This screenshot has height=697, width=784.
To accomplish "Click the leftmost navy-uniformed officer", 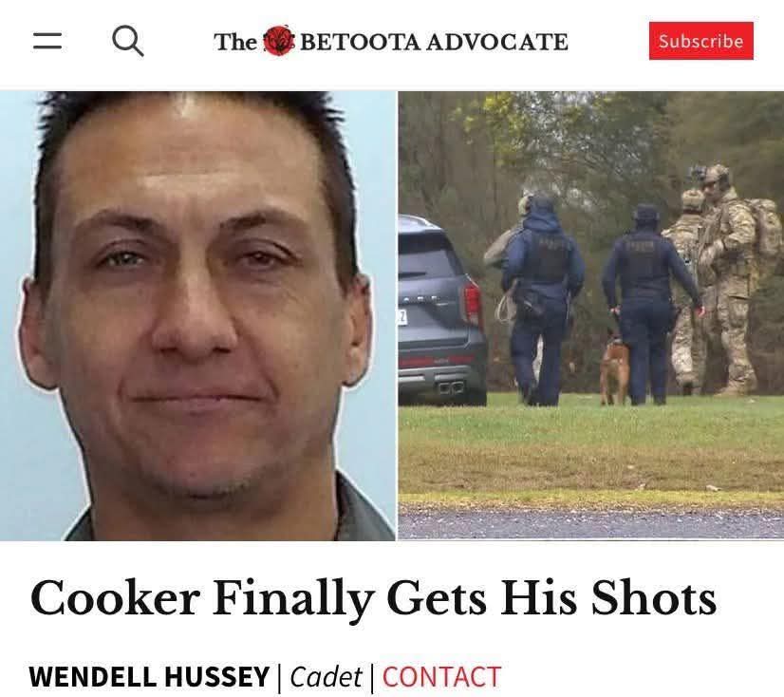I will tap(542, 300).
